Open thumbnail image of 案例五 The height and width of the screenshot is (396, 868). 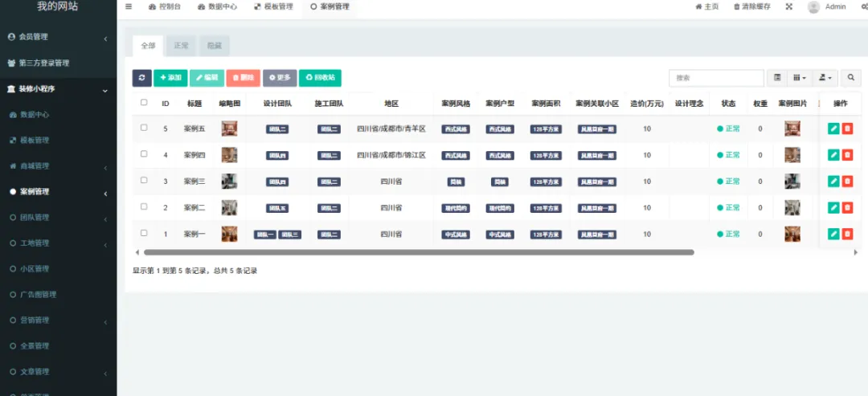[229, 129]
